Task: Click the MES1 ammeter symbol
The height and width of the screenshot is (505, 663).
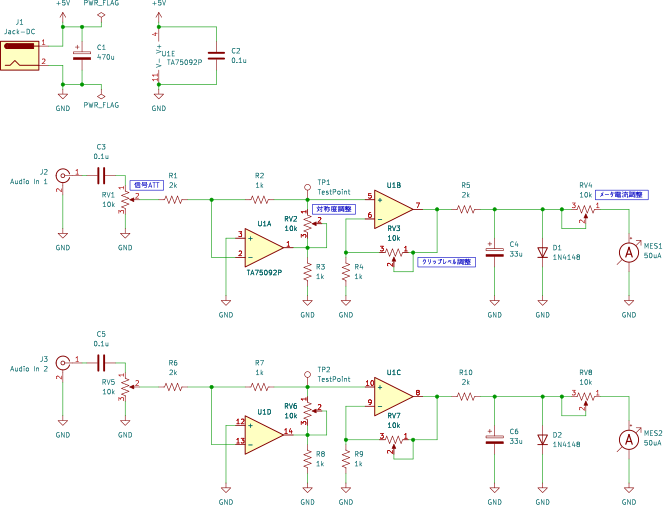Action: [x=628, y=252]
